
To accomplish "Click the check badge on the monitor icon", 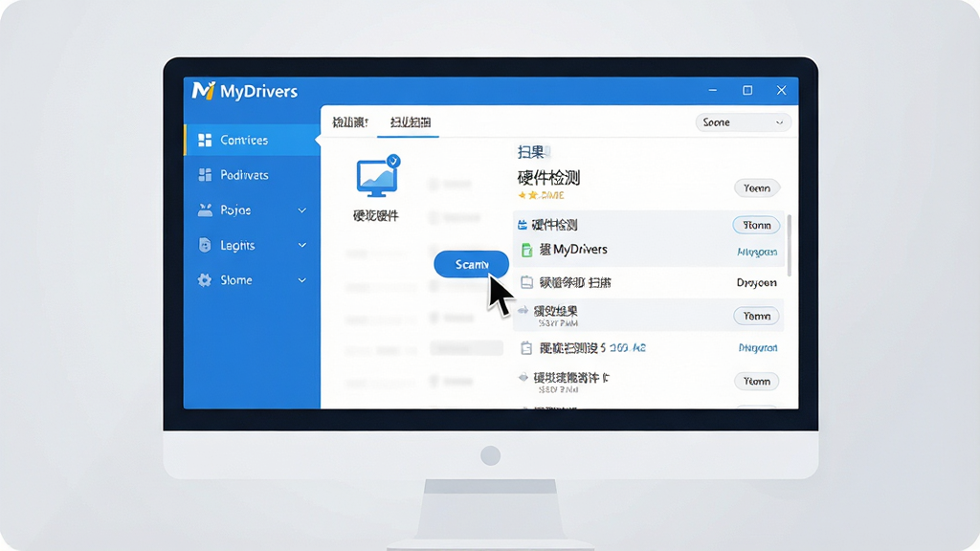I will point(393,161).
